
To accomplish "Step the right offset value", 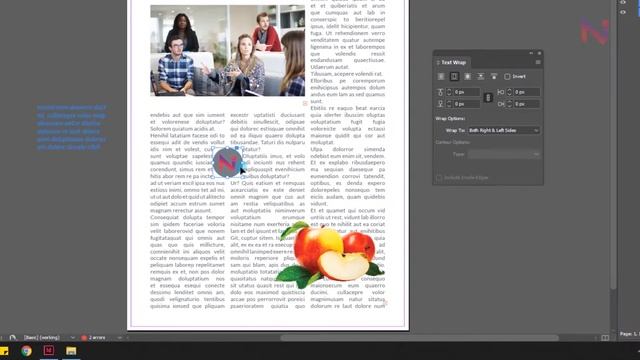I will pyautogui.click(x=509, y=104).
